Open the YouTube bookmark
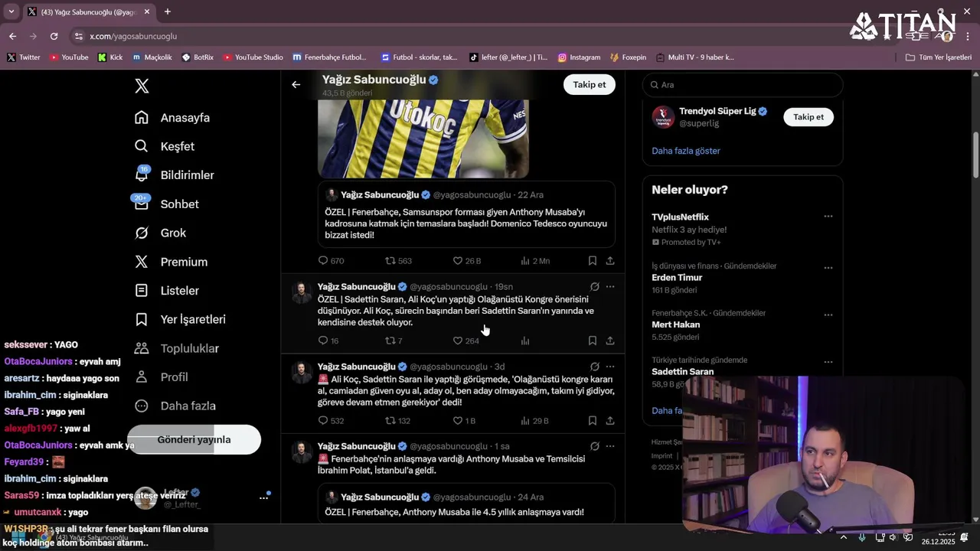 click(69, 57)
